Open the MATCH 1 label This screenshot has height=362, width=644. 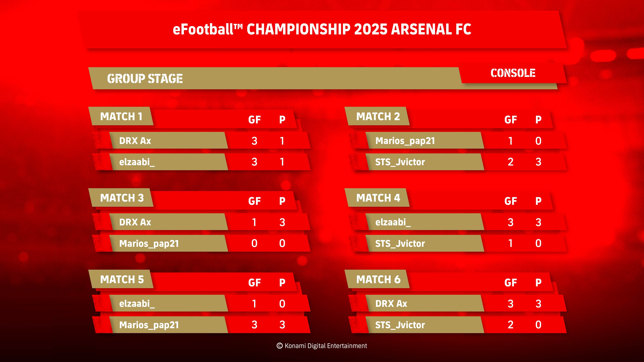tap(121, 116)
